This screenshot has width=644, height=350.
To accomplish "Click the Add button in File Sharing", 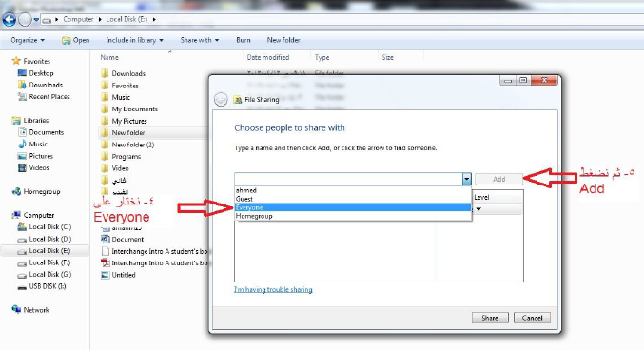I will 498,179.
